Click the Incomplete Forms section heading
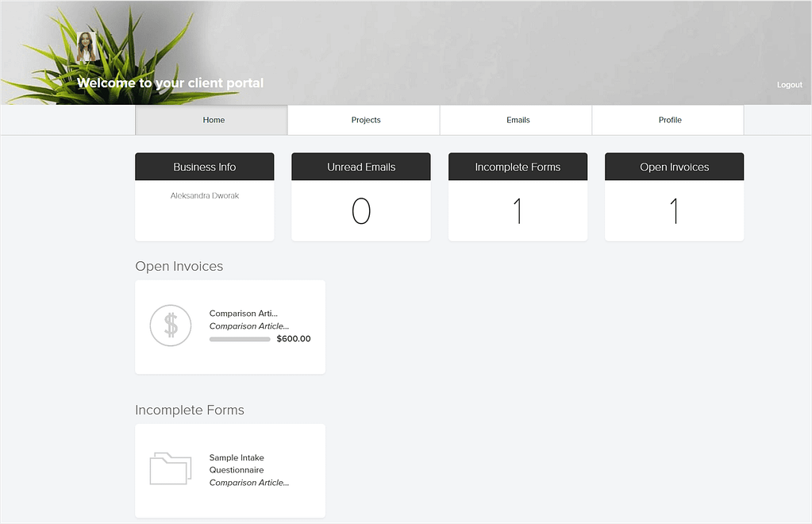The height and width of the screenshot is (524, 812). click(190, 410)
